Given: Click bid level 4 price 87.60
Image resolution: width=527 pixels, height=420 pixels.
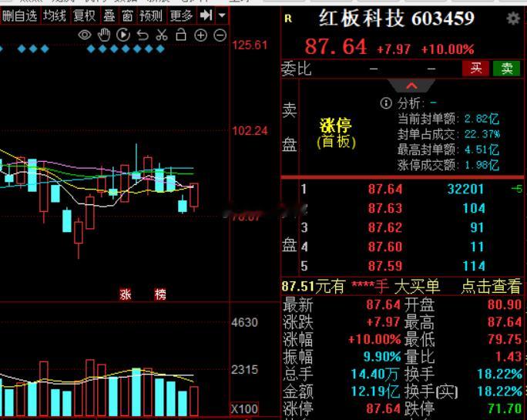Looking at the screenshot, I should [385, 247].
